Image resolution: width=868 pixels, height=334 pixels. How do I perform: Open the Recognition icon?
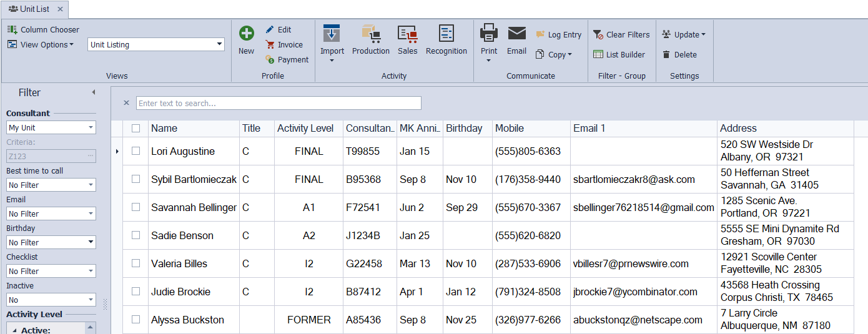click(x=446, y=34)
